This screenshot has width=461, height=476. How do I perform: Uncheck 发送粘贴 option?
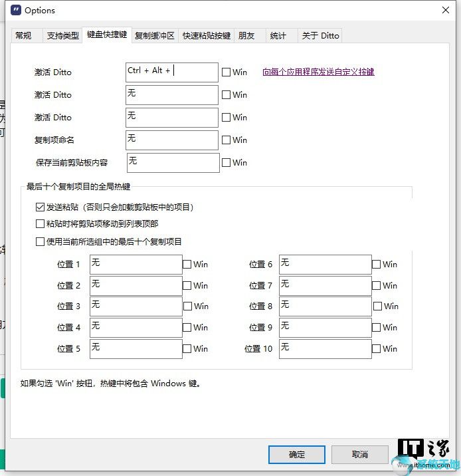tap(40, 207)
